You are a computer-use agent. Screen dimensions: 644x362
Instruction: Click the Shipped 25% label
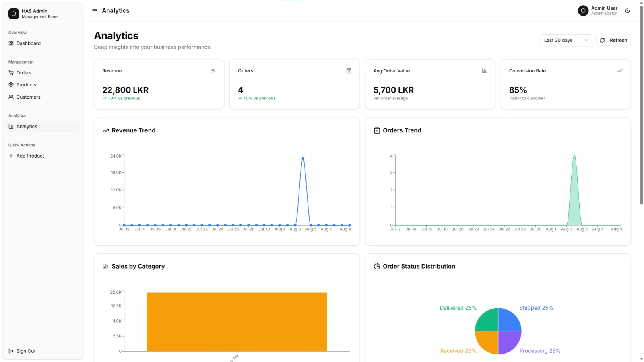[x=536, y=308]
